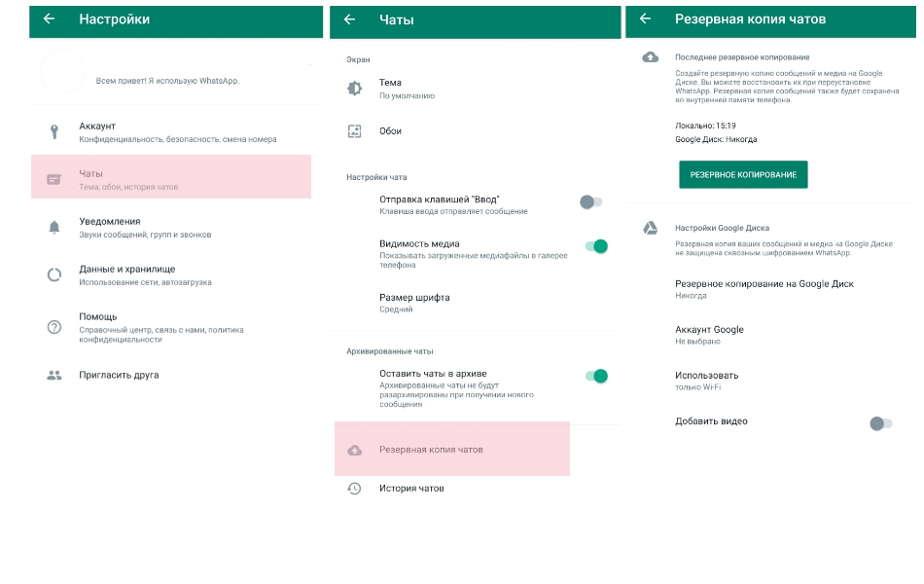Open Размер шрифта selection

point(414,303)
